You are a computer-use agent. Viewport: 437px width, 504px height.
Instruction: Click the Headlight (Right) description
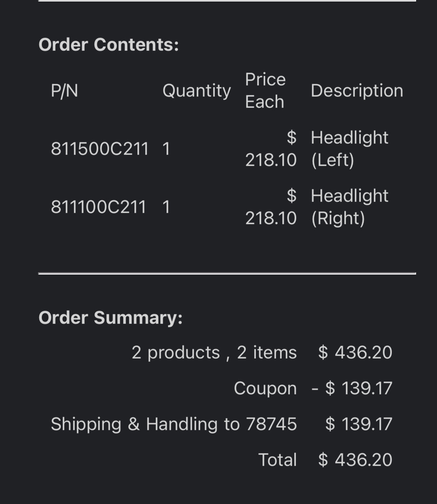tap(349, 207)
